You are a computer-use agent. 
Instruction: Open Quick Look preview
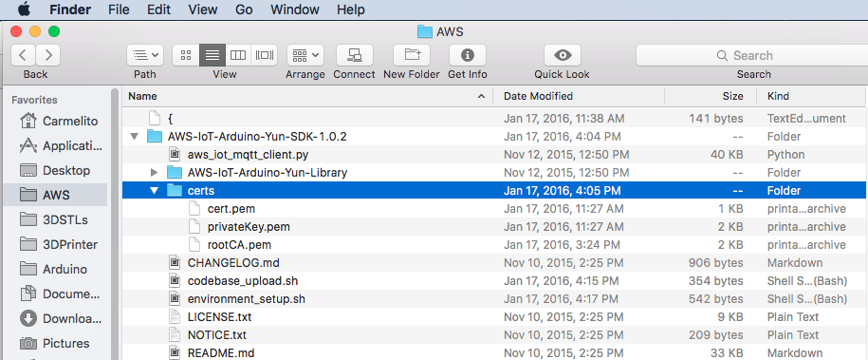(x=563, y=55)
